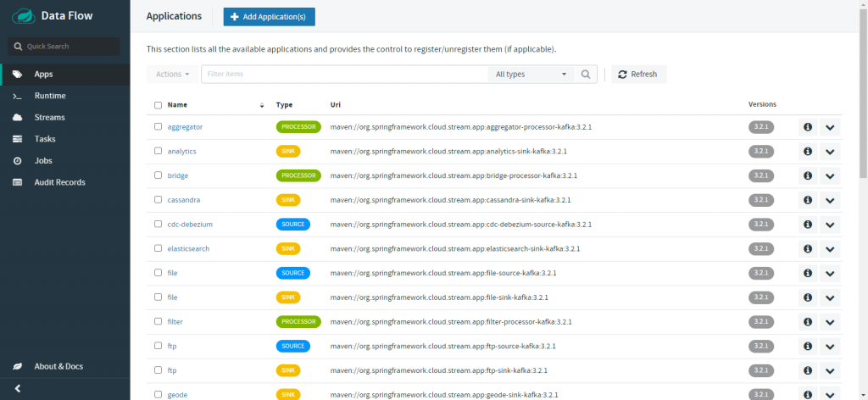Show info for the bridge app
The image size is (868, 400).
(808, 175)
